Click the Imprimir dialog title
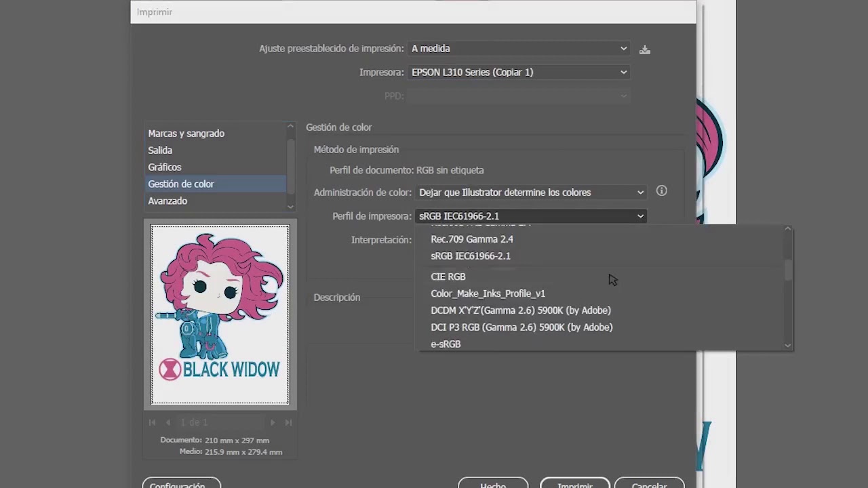 [x=155, y=12]
